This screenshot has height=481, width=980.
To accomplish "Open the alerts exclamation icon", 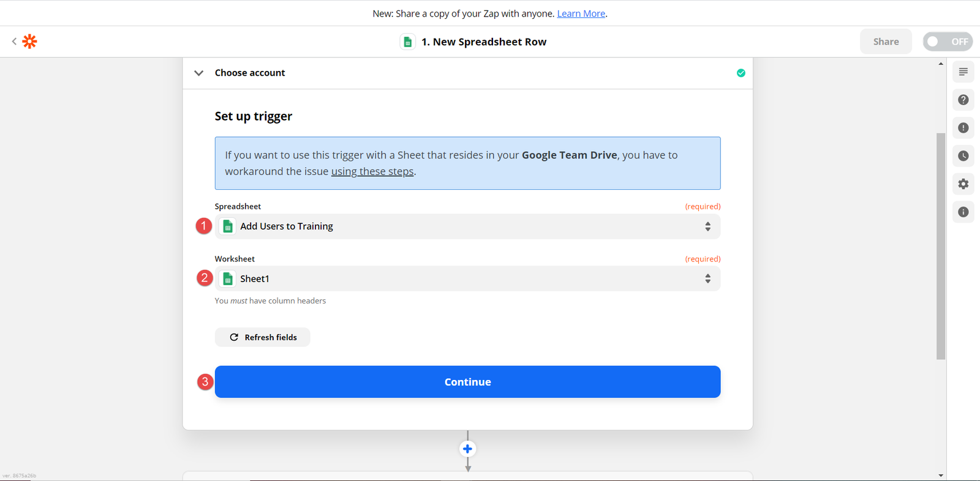I will click(x=963, y=128).
